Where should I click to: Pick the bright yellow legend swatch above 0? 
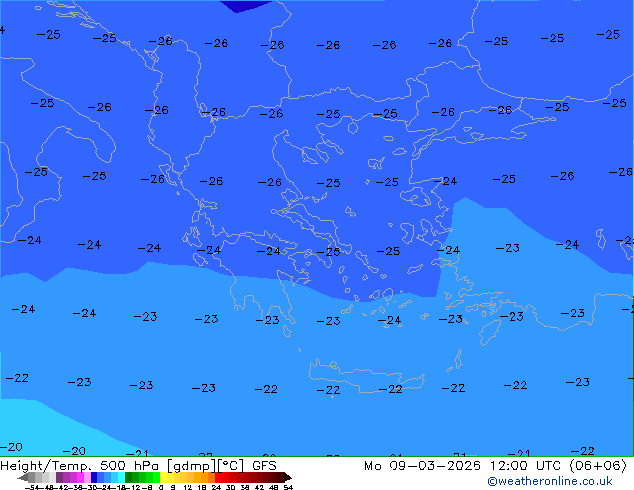pyautogui.click(x=164, y=477)
